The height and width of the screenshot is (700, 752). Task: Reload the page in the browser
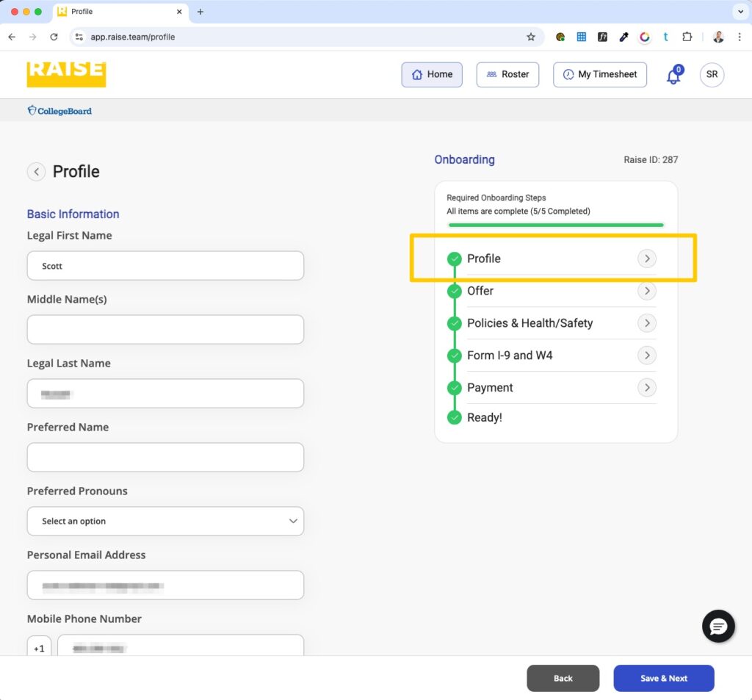pos(54,37)
